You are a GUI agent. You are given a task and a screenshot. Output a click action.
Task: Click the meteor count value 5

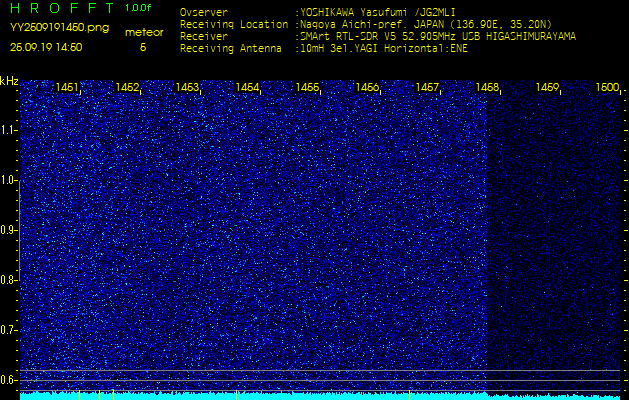pos(142,47)
